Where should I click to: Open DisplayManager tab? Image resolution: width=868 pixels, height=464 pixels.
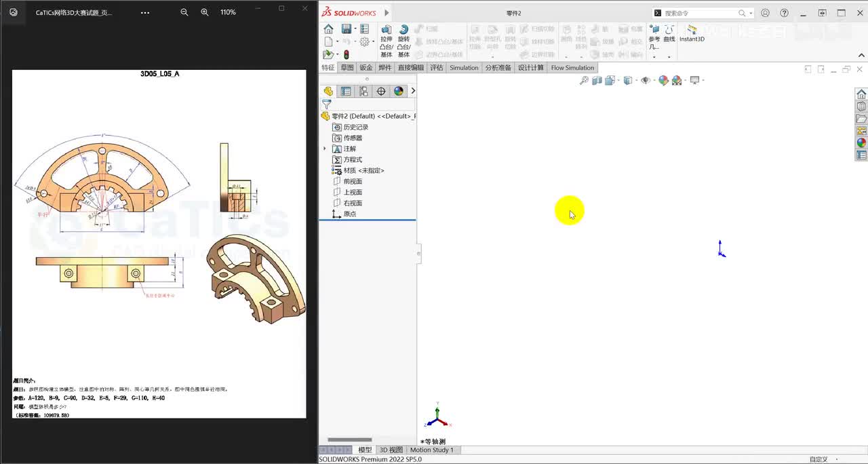399,91
